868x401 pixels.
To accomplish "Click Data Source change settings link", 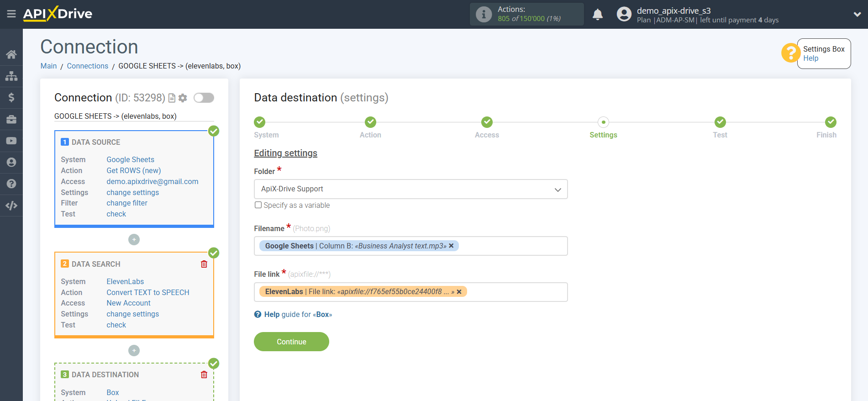I will click(132, 192).
